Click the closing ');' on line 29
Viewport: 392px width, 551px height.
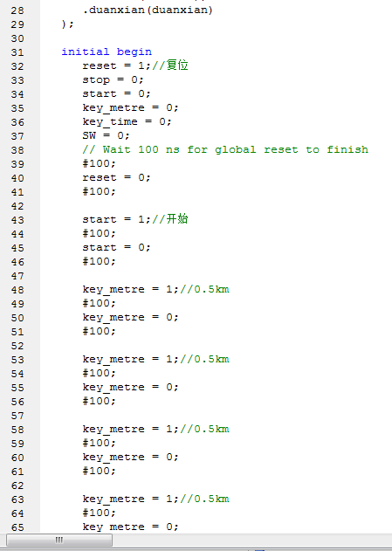tap(67, 24)
